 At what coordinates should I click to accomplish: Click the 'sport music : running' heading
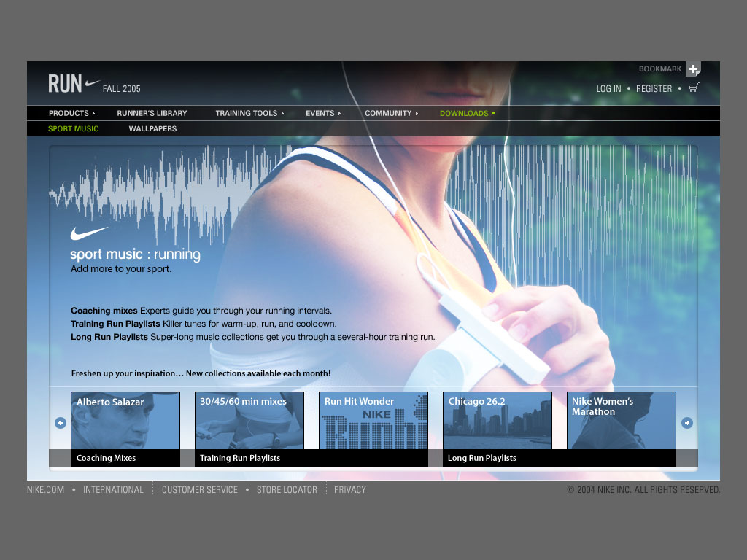click(135, 254)
